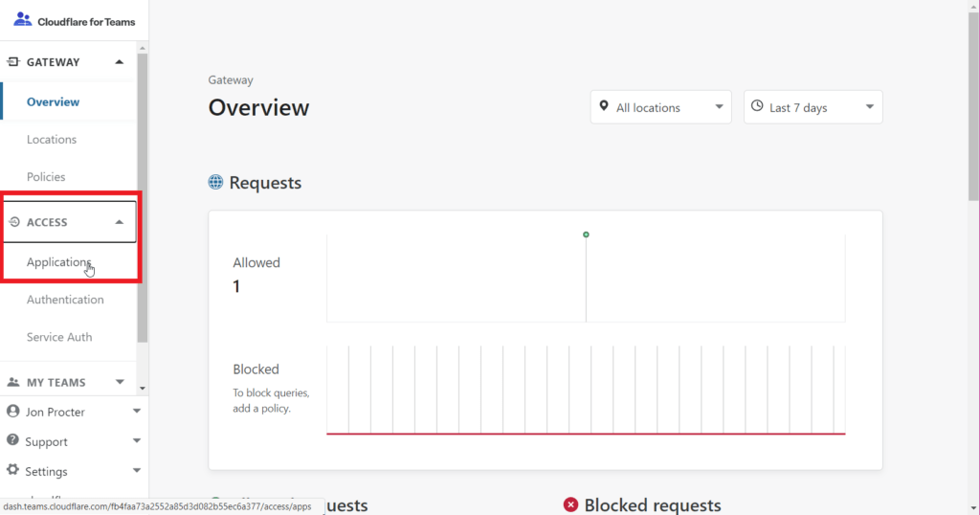
Task: Collapse the Gateway section arrow
Action: [120, 62]
